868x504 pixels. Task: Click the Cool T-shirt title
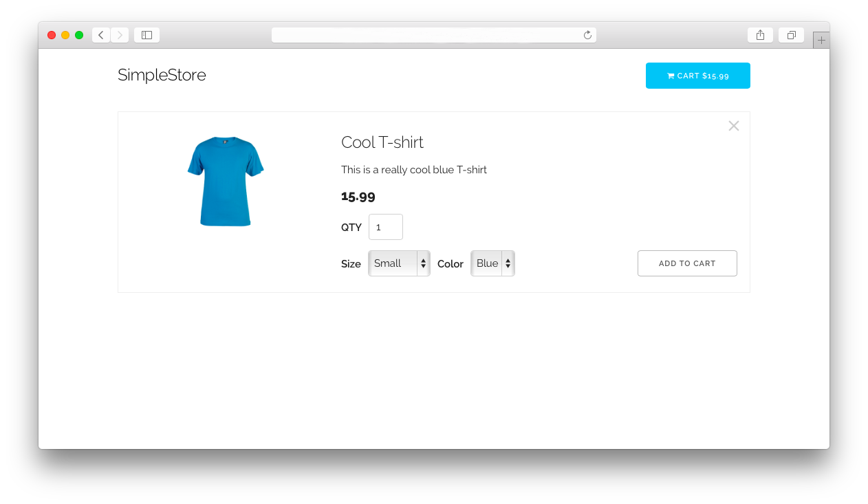tap(382, 142)
